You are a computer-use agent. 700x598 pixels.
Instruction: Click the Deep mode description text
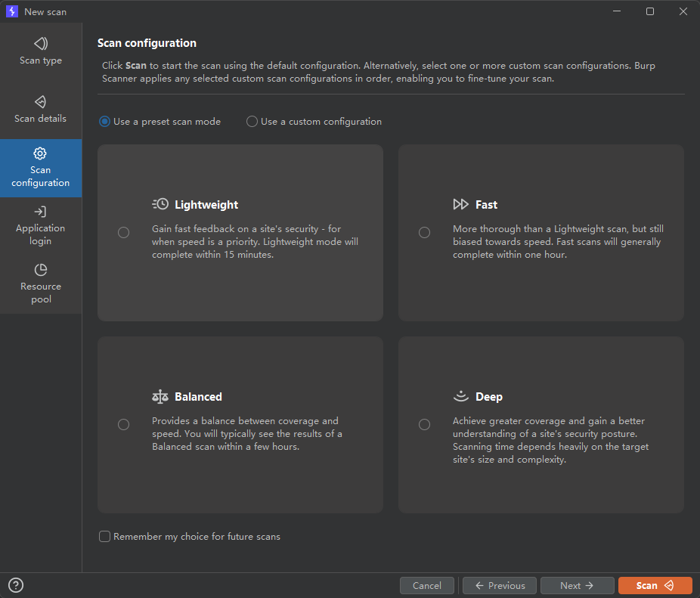click(x=550, y=440)
